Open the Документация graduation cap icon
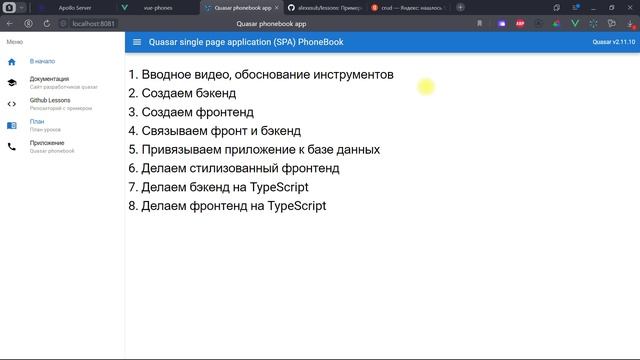640x360 pixels. [11, 83]
